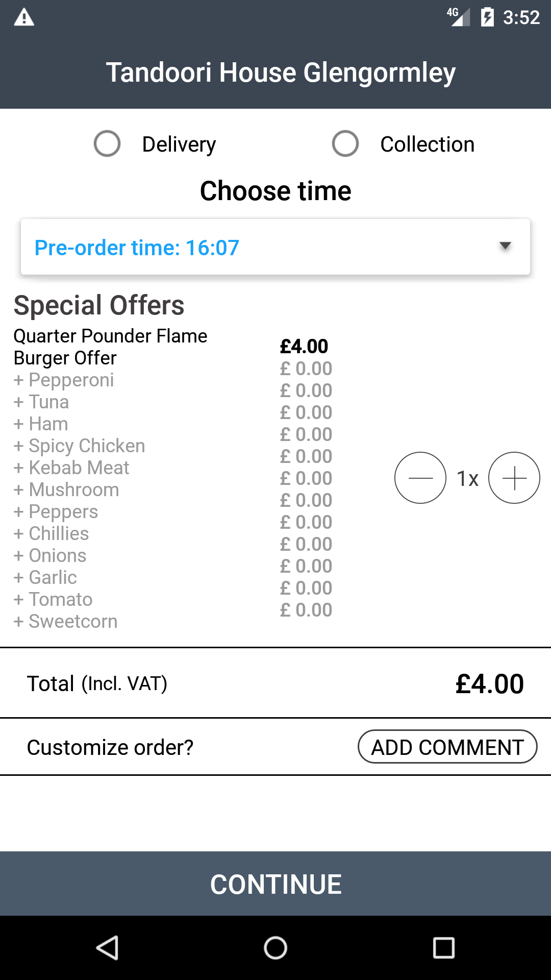The height and width of the screenshot is (980, 551).
Task: Tap the 1x quantity indicator
Action: (467, 479)
